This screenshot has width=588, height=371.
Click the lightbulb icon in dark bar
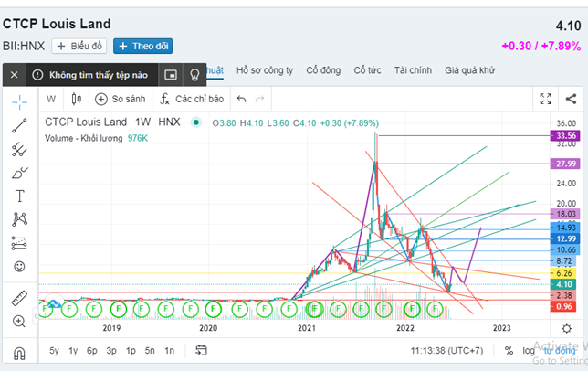(194, 75)
